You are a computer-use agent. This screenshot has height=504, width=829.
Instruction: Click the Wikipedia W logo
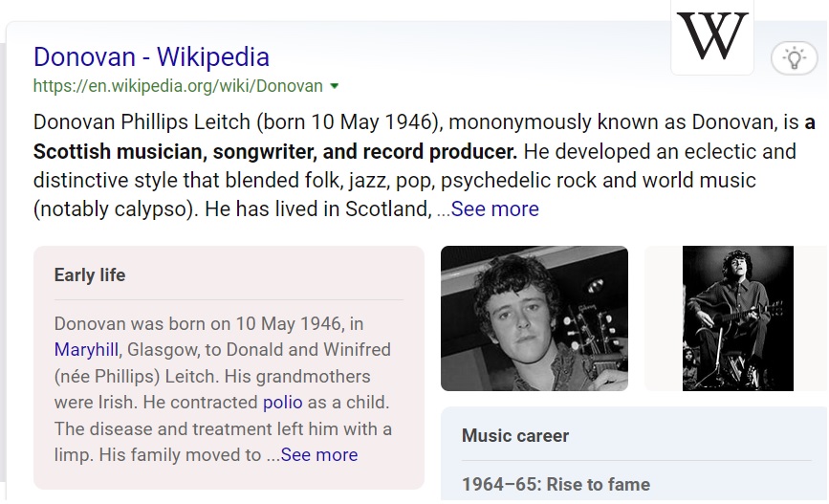point(711,36)
